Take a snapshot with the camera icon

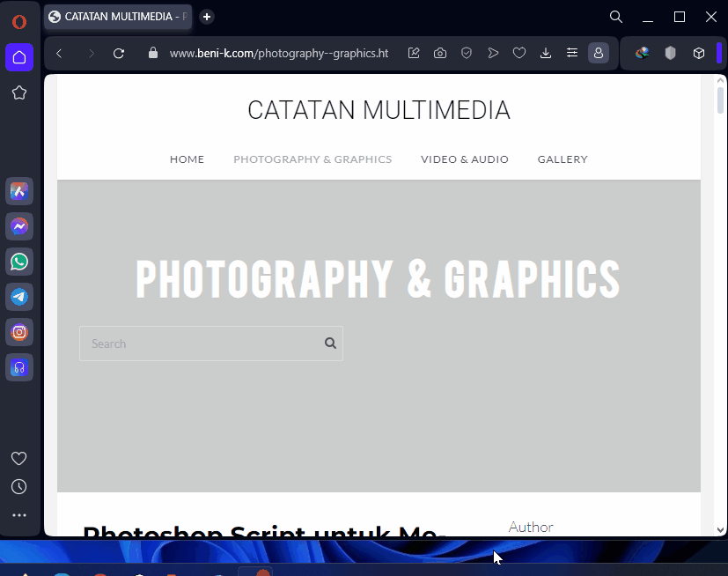pos(440,53)
